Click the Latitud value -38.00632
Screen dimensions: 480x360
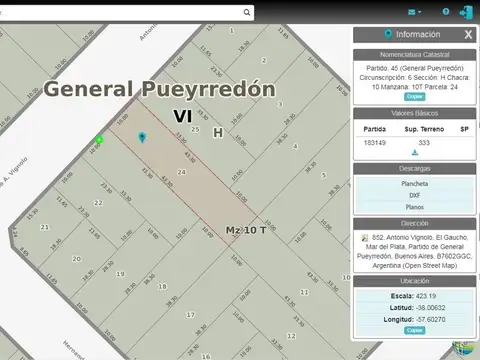click(x=430, y=308)
